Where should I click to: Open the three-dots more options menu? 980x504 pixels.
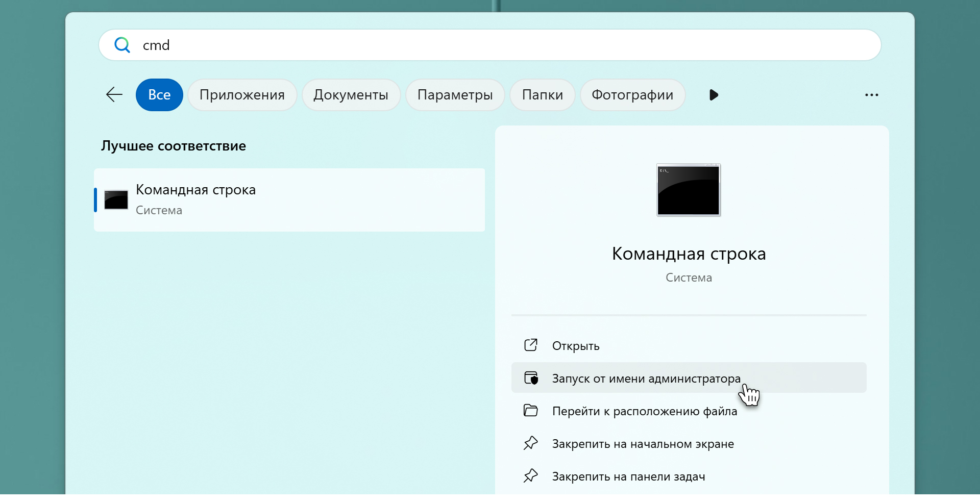point(871,95)
